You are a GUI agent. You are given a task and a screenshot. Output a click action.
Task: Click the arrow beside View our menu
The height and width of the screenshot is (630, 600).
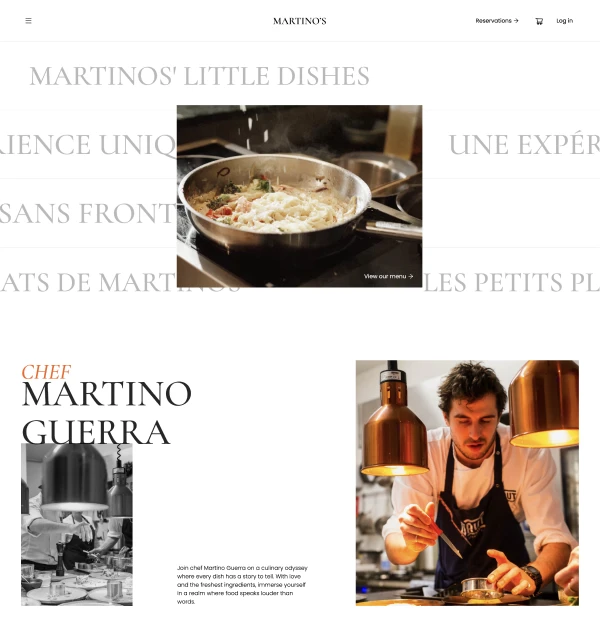click(x=410, y=276)
